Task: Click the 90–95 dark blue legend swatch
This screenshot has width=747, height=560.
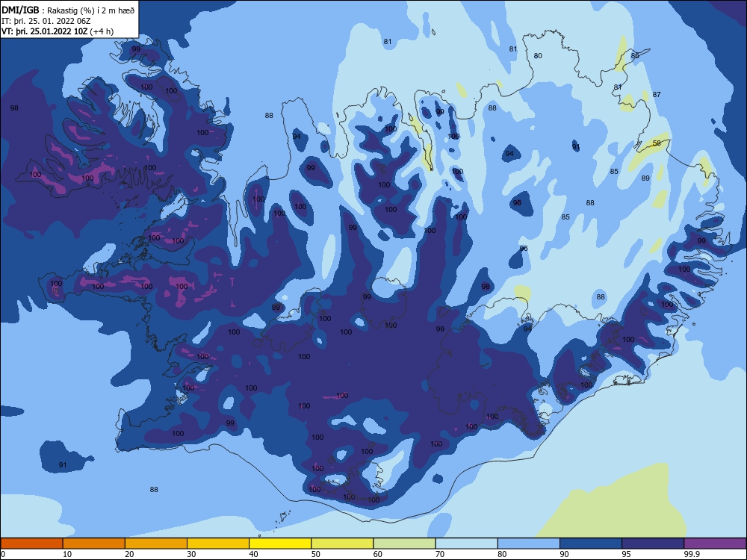Action: click(x=591, y=544)
